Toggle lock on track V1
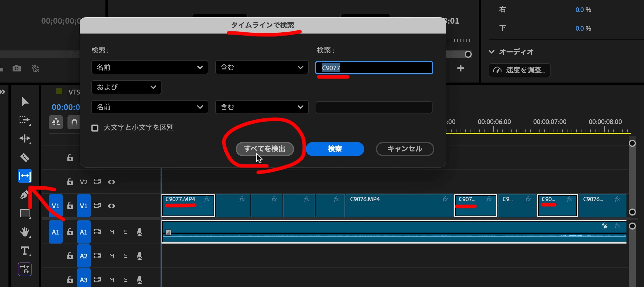This screenshot has height=287, width=644. click(x=70, y=206)
